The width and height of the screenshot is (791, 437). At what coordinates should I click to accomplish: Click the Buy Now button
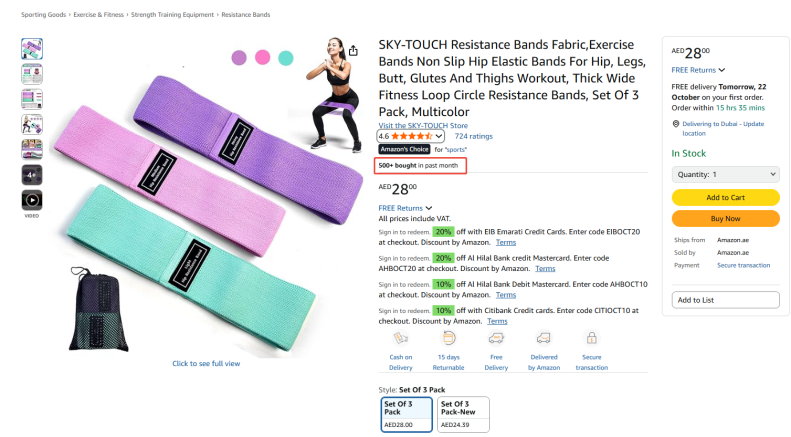pyautogui.click(x=725, y=218)
